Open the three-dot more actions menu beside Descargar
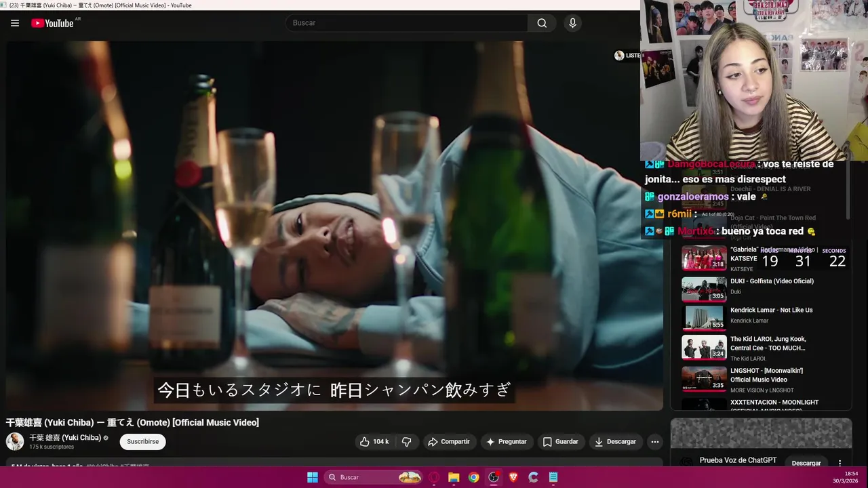868x488 pixels. 654,442
